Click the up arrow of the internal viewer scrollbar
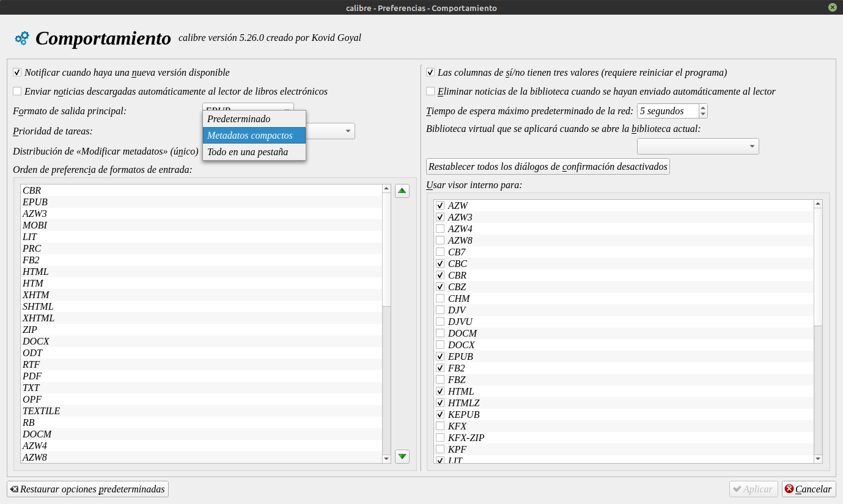The width and height of the screenshot is (843, 504). coord(819,204)
